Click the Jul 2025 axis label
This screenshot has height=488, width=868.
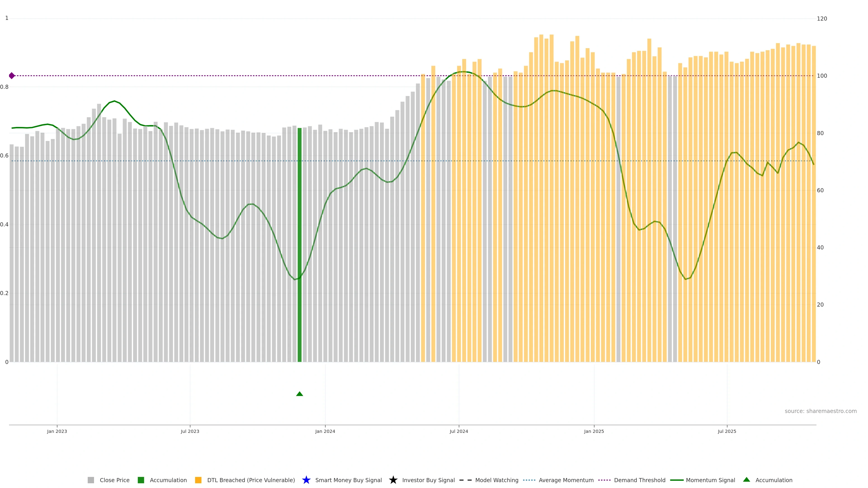click(727, 431)
